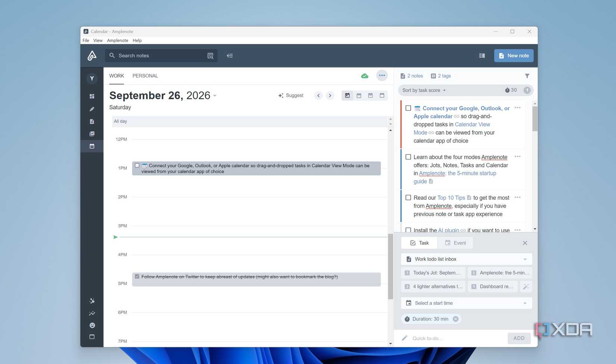Choose the Amplenote: the 5-min note shortcut
Image resolution: width=616 pixels, height=364 pixels.
(500, 273)
